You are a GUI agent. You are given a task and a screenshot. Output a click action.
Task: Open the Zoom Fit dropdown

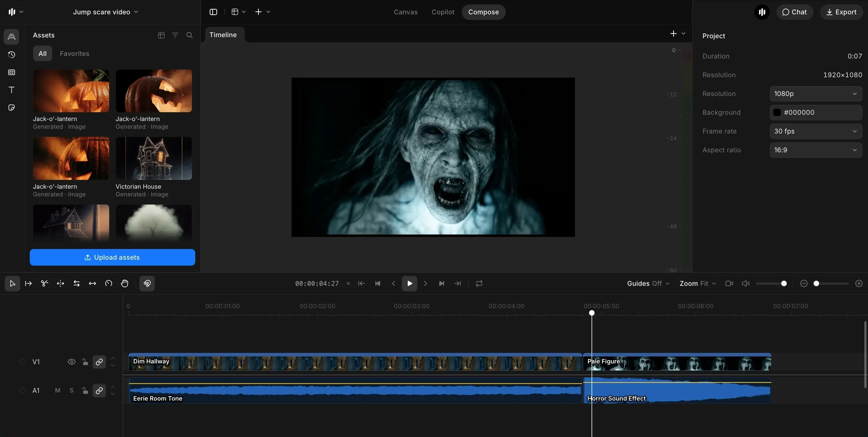tap(698, 283)
